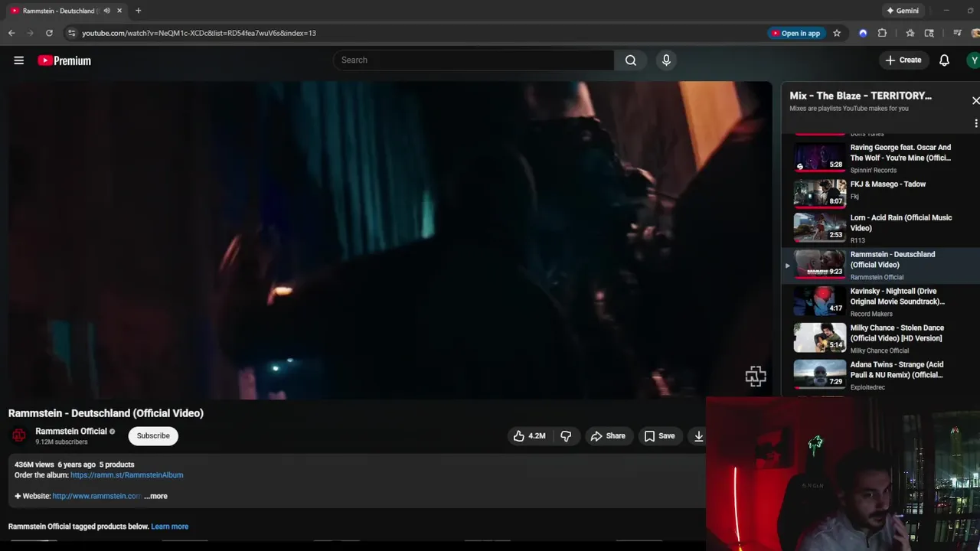Download the video using download icon

[x=698, y=435]
